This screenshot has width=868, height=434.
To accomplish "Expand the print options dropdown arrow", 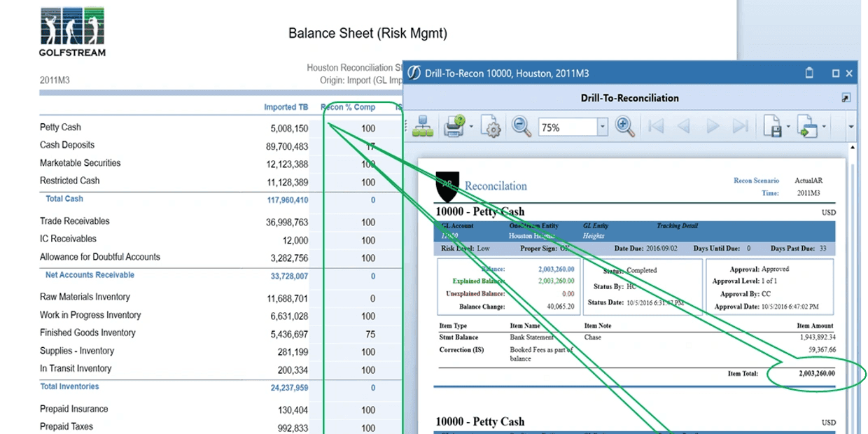I will click(x=472, y=127).
